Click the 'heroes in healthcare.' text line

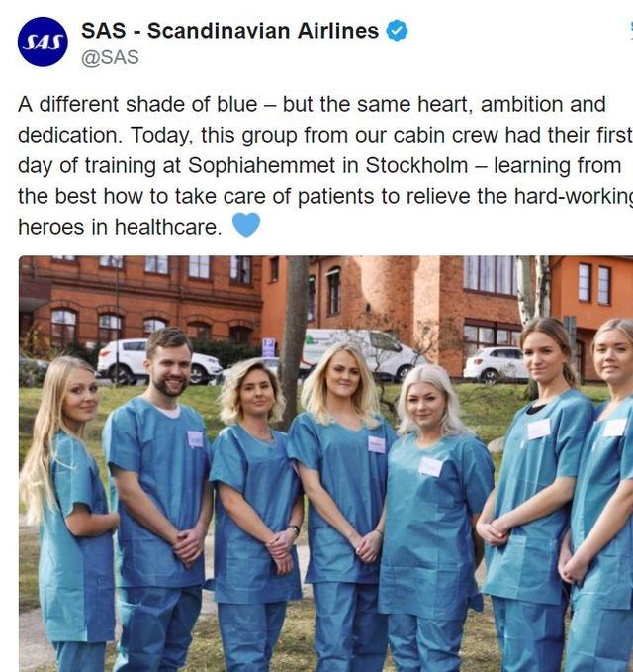point(120,227)
